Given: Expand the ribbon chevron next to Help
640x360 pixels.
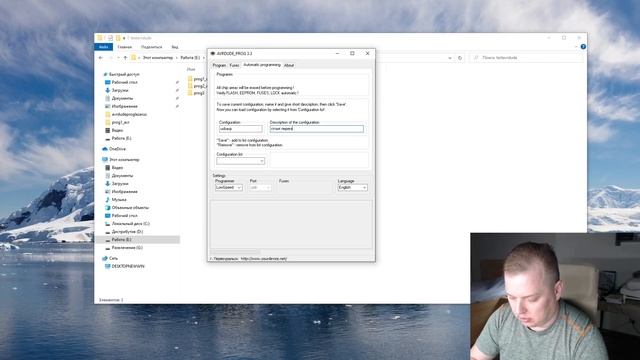Looking at the screenshot, I should click(576, 47).
